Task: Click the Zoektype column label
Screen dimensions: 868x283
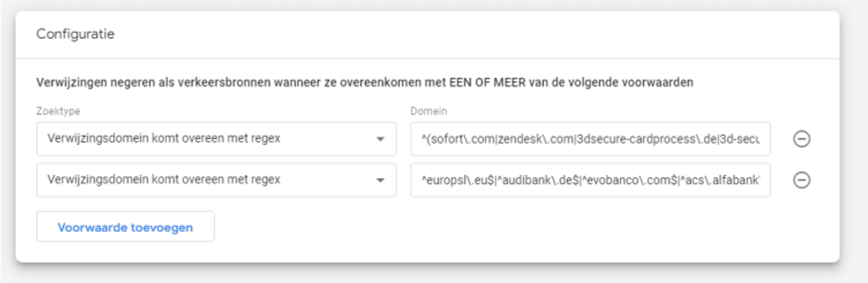Action: pyautogui.click(x=58, y=111)
